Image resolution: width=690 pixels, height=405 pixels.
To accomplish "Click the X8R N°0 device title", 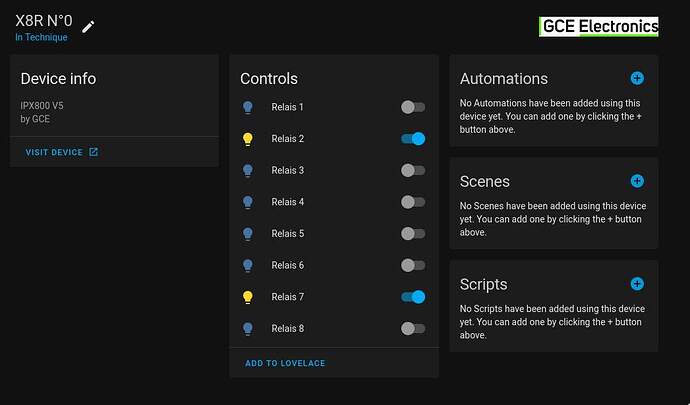I will (44, 21).
